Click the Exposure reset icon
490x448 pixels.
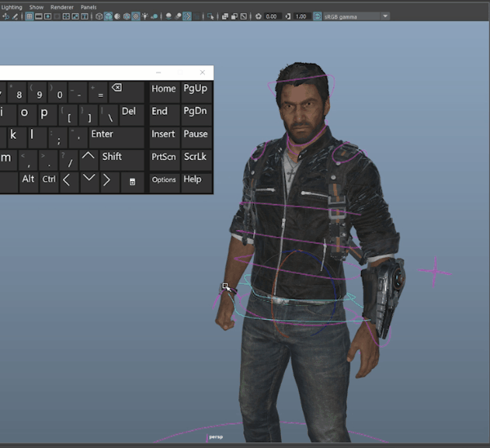pyautogui.click(x=258, y=16)
